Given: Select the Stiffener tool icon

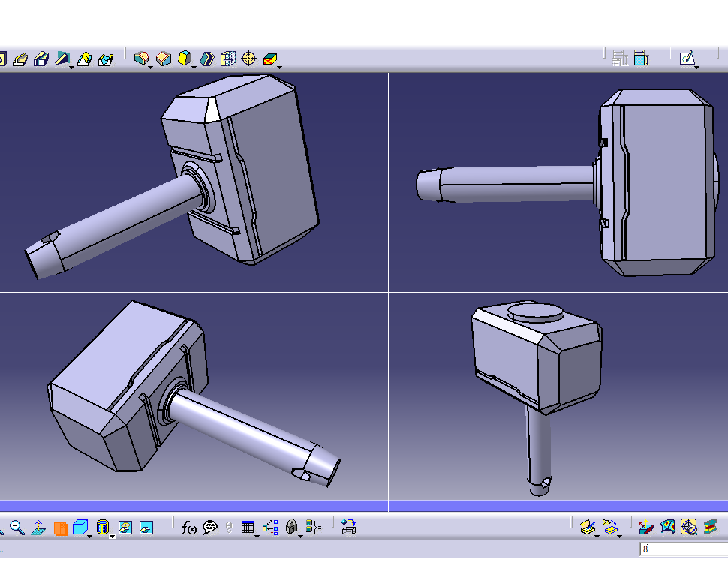Looking at the screenshot, I should 62,59.
